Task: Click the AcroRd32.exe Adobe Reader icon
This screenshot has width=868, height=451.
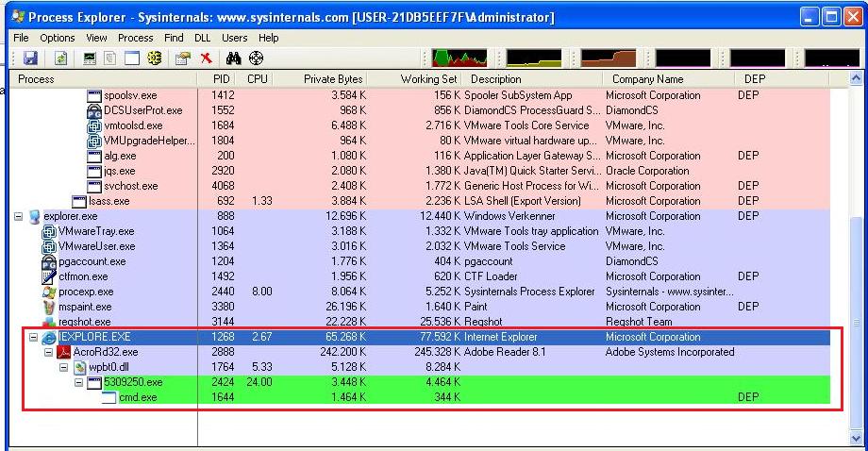Action: pos(64,352)
